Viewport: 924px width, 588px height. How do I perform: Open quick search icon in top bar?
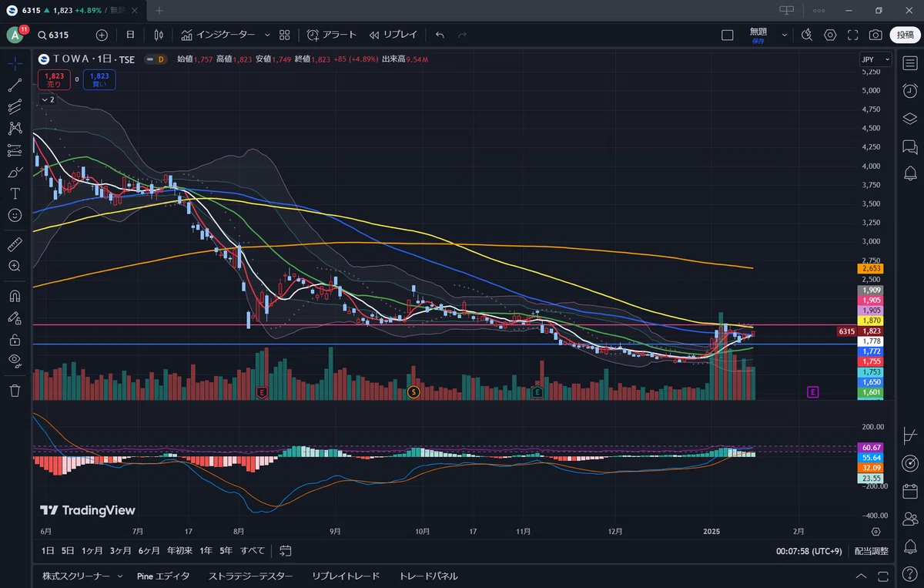tap(806, 35)
